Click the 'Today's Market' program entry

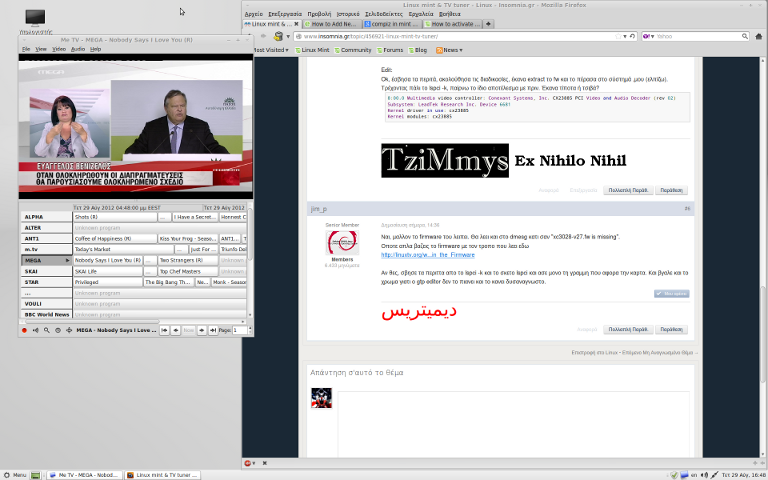click(x=123, y=249)
